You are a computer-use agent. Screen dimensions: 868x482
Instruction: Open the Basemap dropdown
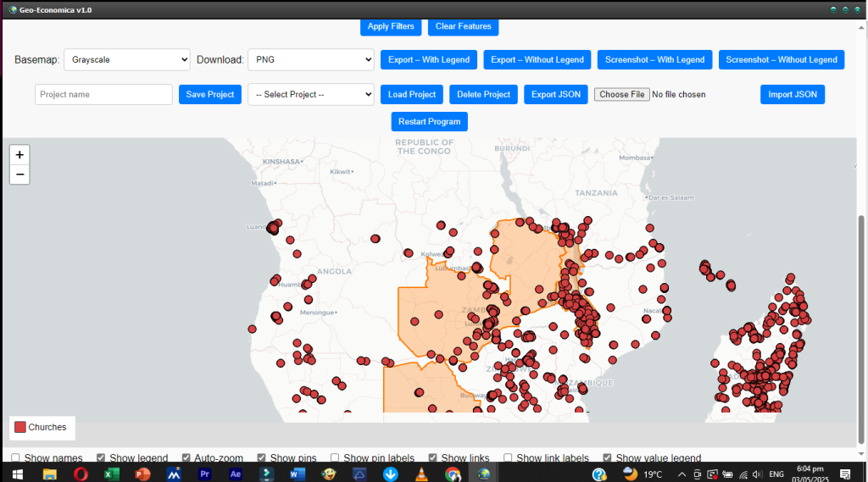click(127, 60)
